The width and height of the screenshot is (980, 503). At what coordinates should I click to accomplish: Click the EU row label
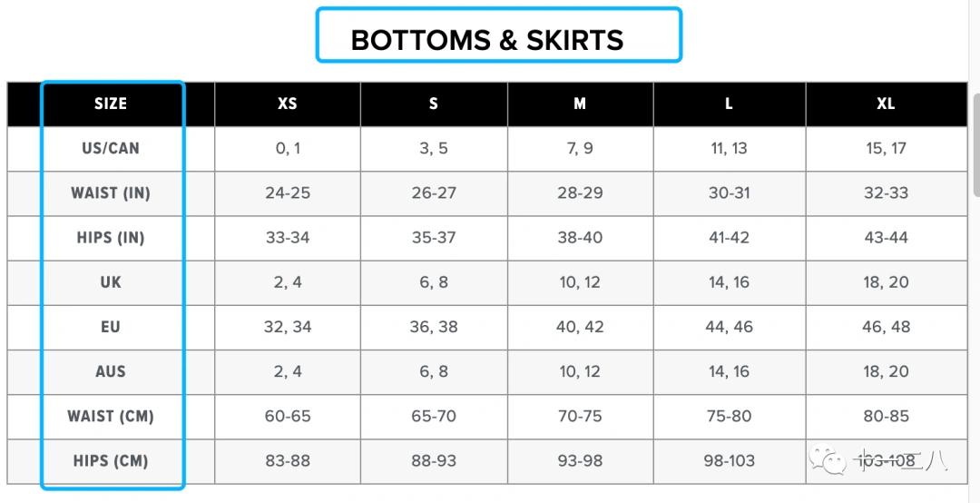[x=111, y=327]
